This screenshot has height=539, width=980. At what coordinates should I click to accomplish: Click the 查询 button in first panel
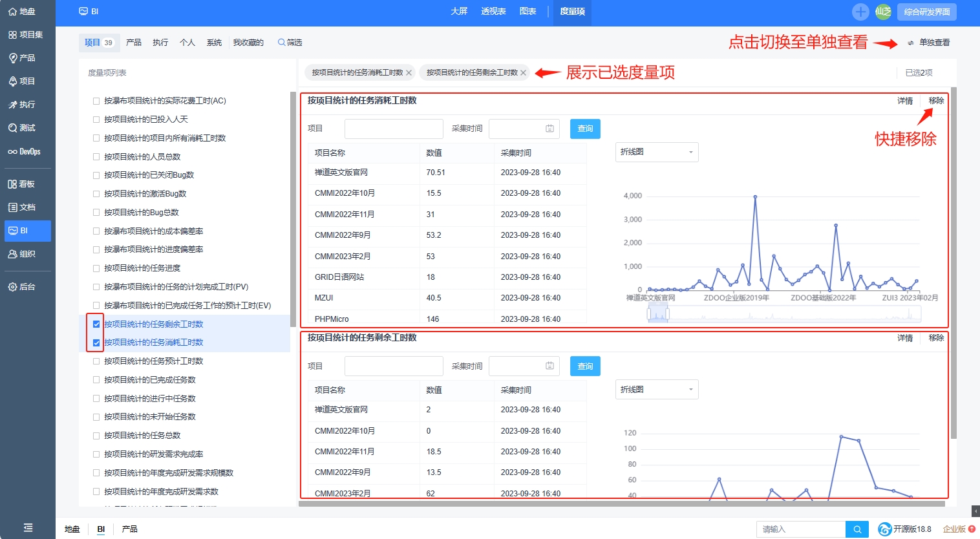tap(585, 129)
